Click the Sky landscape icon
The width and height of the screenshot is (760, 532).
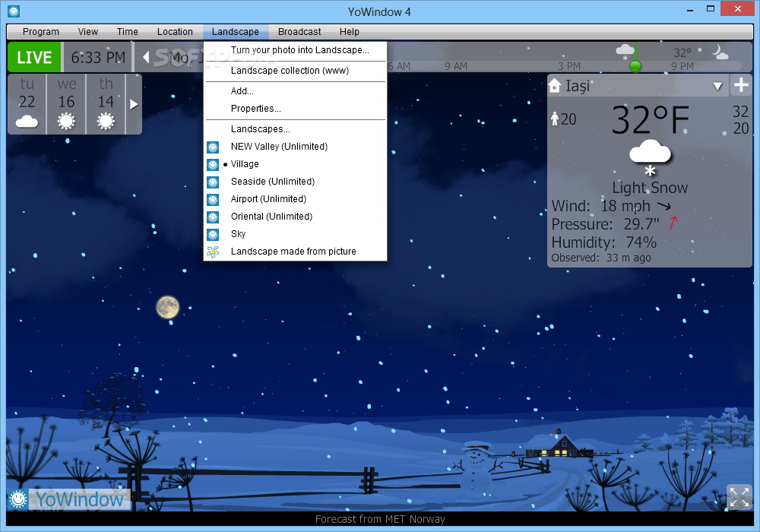213,235
